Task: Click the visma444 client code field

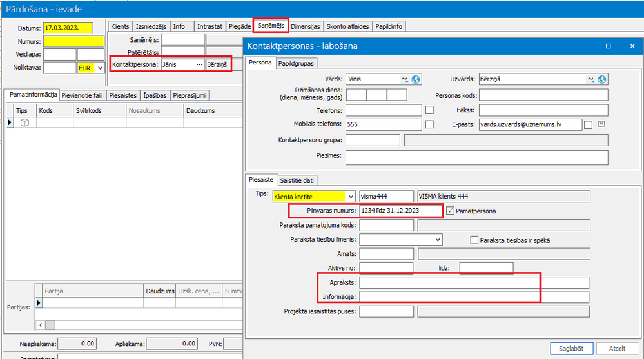Action: pos(387,197)
